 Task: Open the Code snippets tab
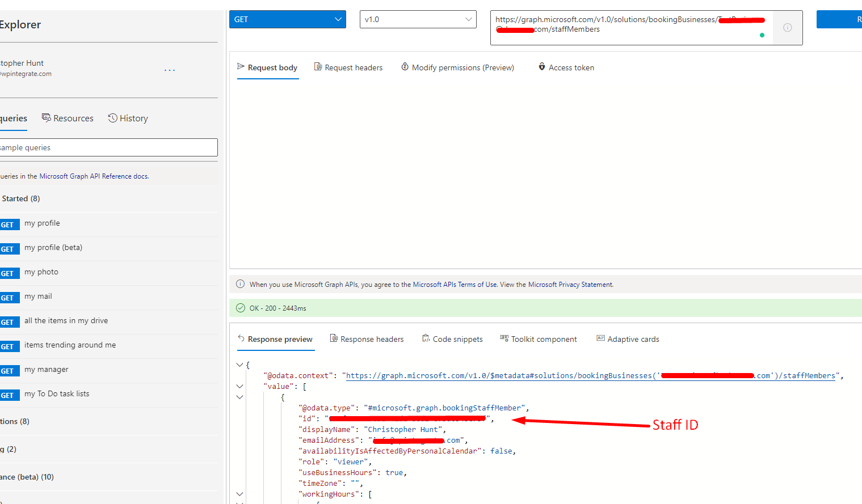pyautogui.click(x=452, y=339)
